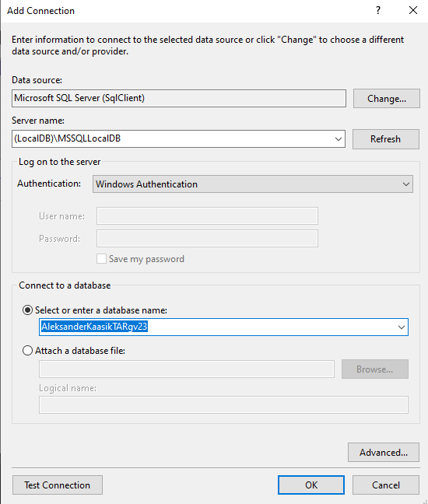Refresh the server name list
The height and width of the screenshot is (504, 428).
(386, 139)
